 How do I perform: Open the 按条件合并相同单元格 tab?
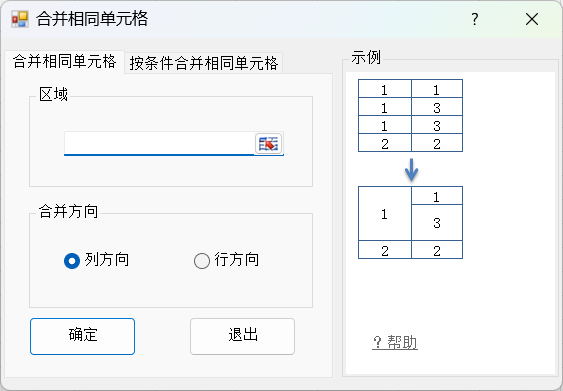[x=204, y=63]
